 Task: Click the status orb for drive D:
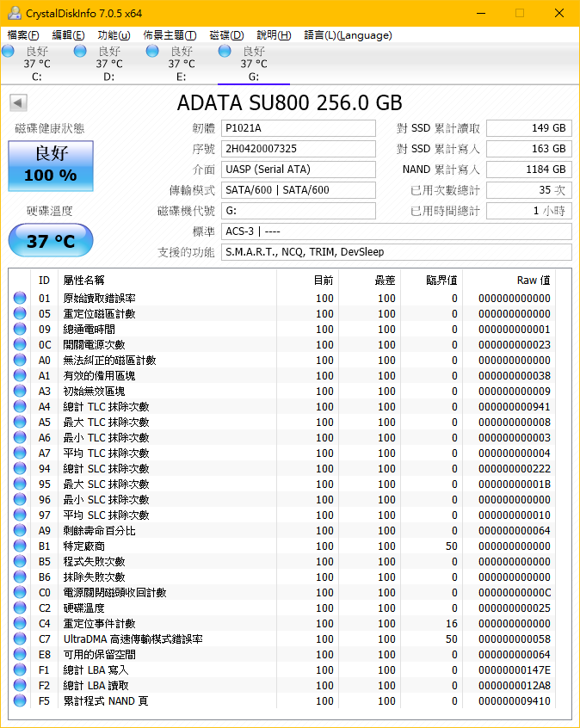(80, 51)
